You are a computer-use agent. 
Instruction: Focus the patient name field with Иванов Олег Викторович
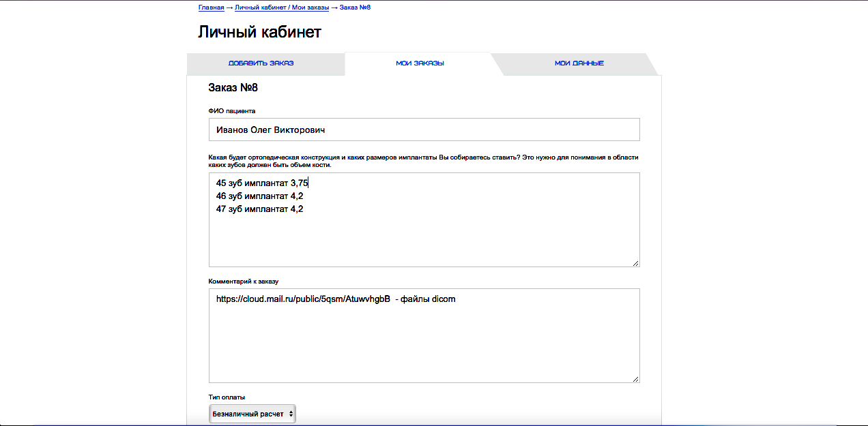tap(424, 130)
